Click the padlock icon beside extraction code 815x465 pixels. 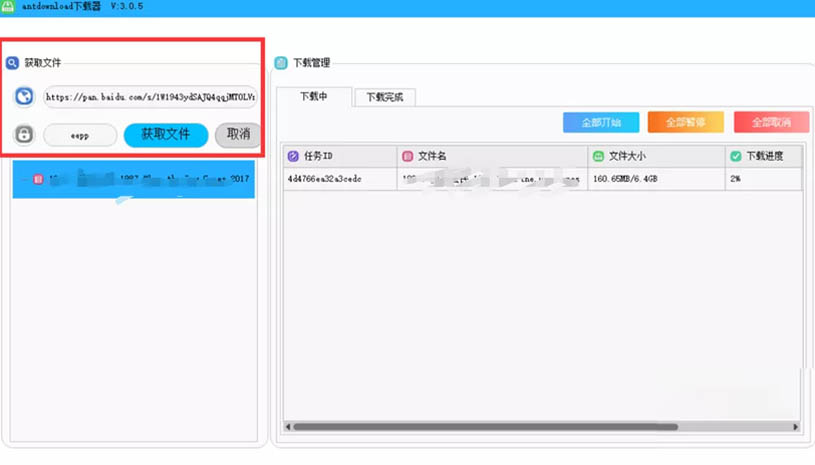[x=24, y=134]
